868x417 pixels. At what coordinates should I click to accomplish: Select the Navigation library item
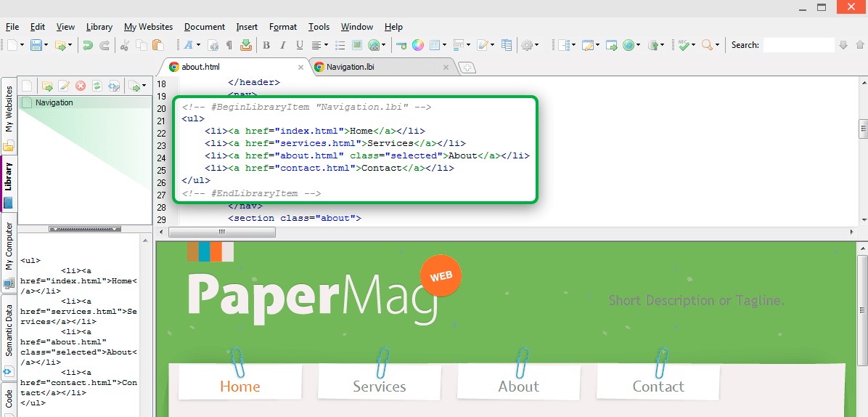tap(85, 102)
